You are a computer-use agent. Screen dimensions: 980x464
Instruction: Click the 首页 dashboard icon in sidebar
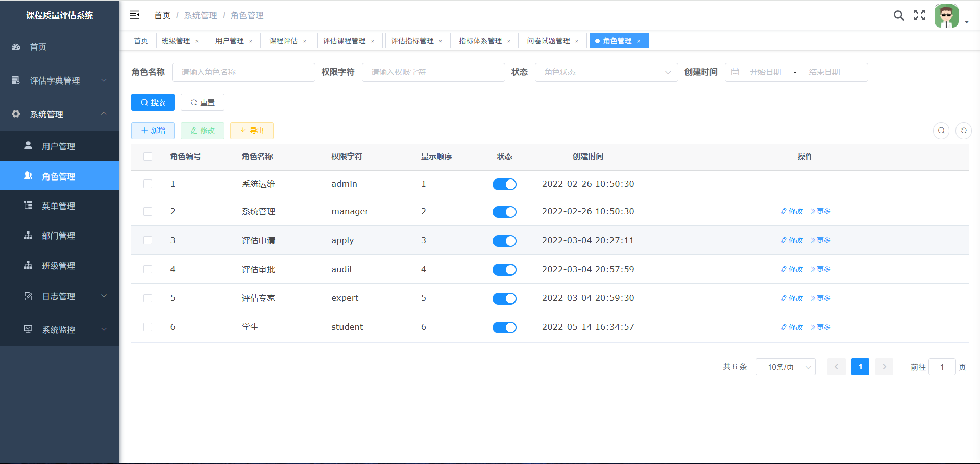coord(16,47)
